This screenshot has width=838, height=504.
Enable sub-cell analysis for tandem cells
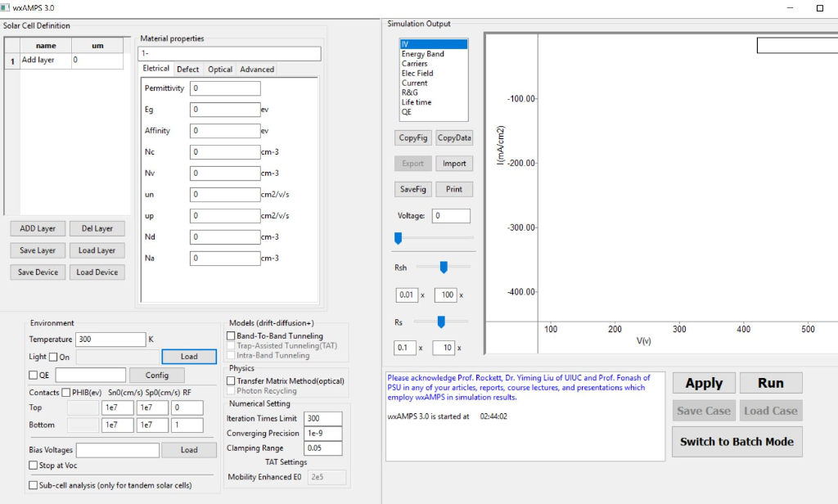pos(34,483)
